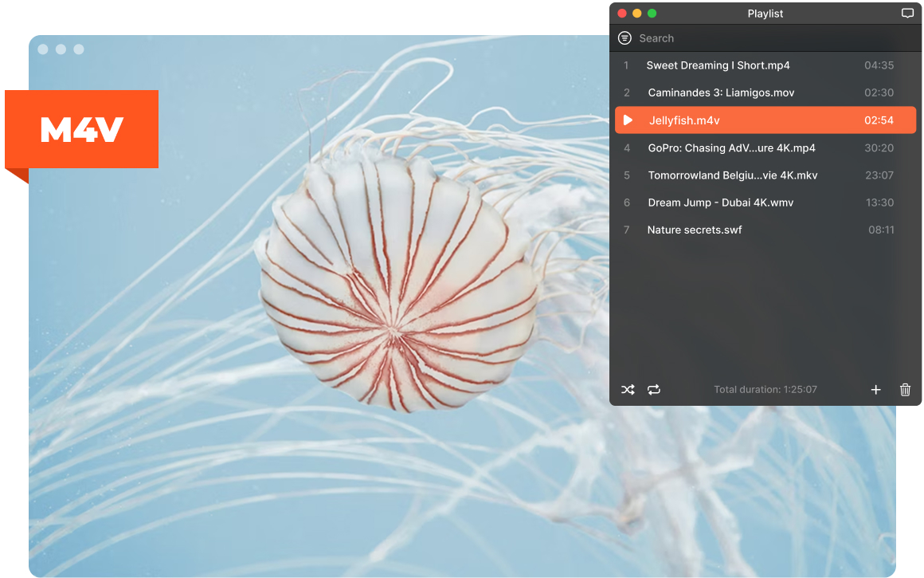This screenshot has width=924, height=578.
Task: Click the orange M4V format badge
Action: pos(81,129)
